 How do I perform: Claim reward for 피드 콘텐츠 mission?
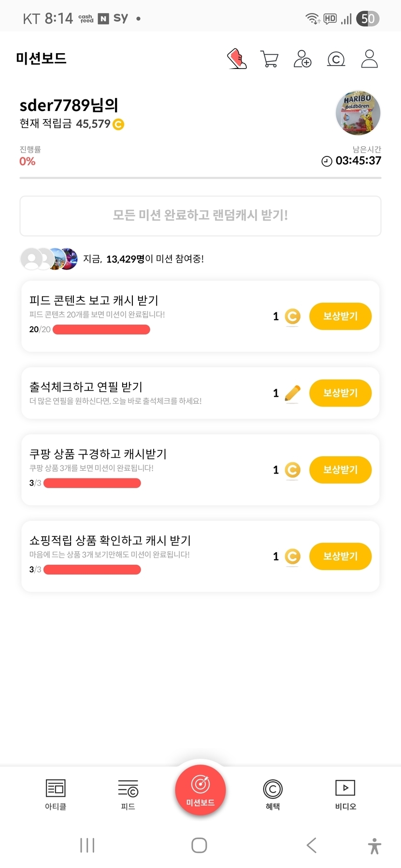click(340, 316)
